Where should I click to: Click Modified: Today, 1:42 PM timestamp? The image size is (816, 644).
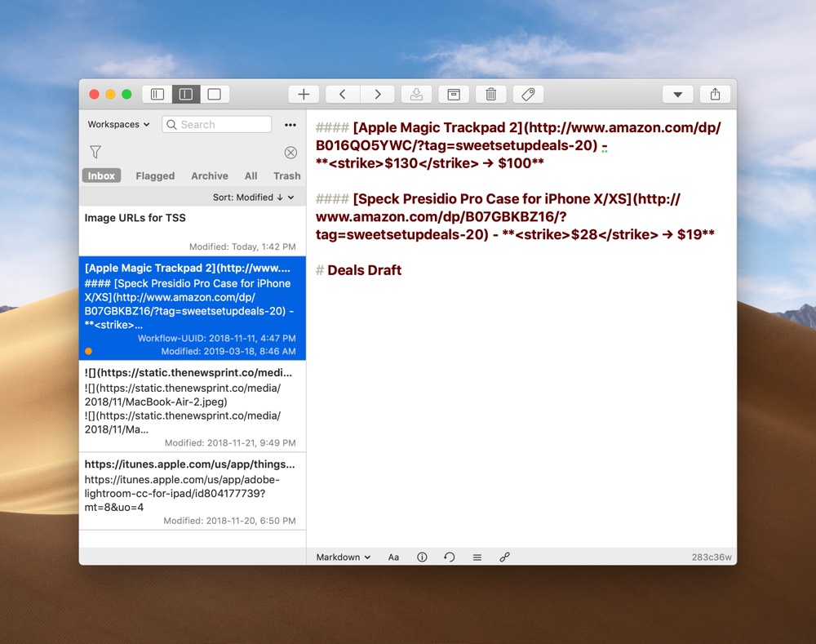click(x=242, y=246)
